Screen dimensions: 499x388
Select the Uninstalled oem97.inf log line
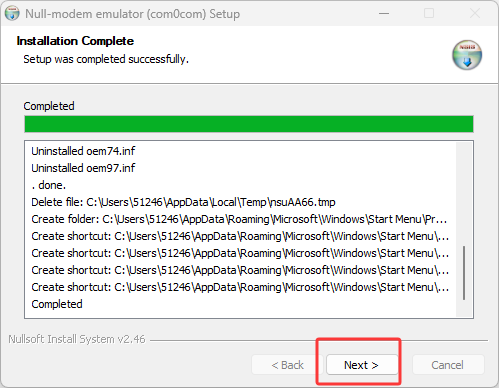(x=83, y=168)
